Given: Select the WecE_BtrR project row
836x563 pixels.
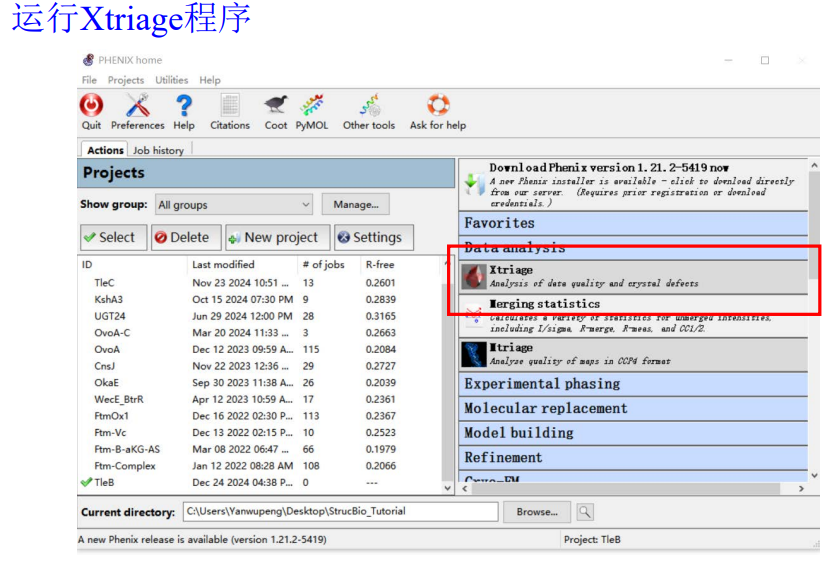Looking at the screenshot, I should [260, 399].
